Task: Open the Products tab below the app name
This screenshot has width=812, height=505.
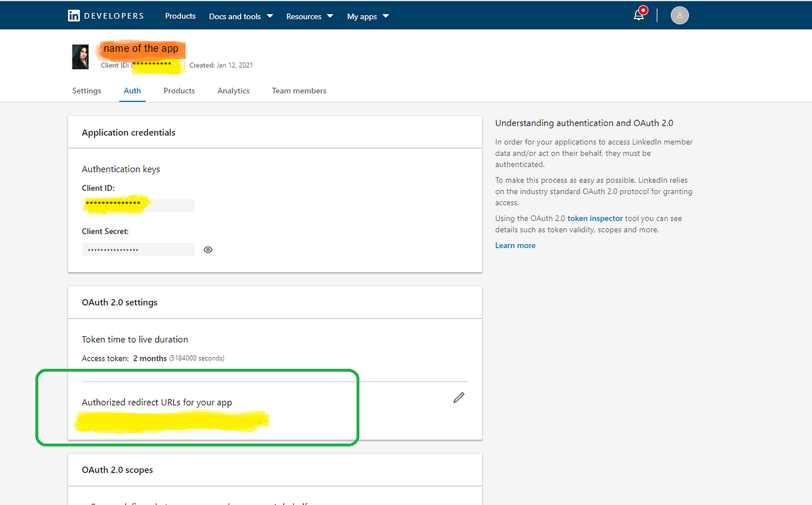Action: coord(179,90)
